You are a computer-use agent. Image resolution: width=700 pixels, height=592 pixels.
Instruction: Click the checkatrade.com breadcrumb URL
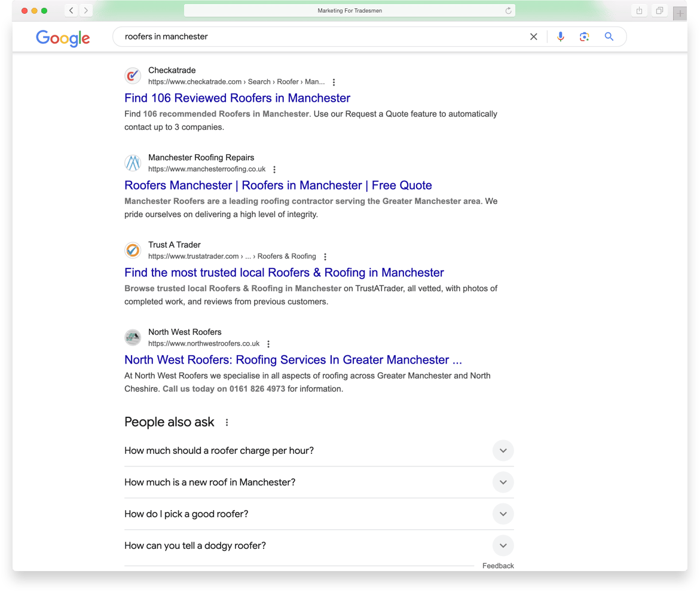point(236,82)
